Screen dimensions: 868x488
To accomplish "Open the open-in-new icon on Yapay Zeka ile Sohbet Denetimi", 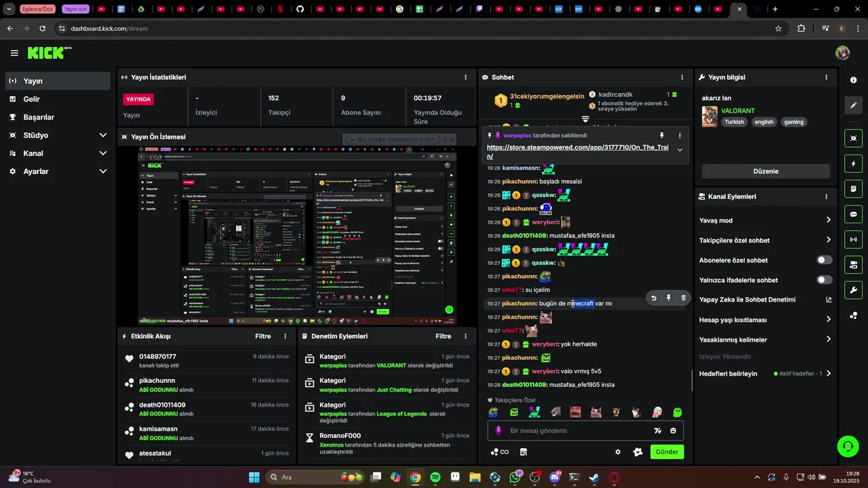I will [x=829, y=300].
